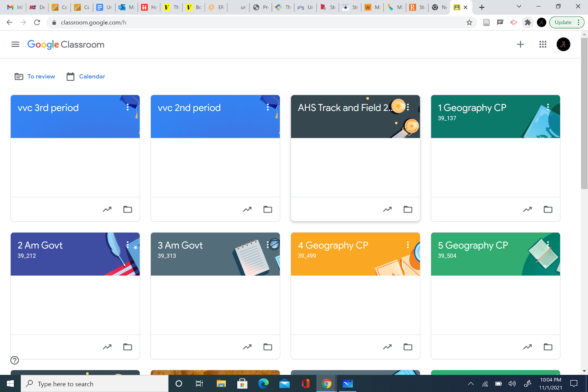Open the Calendar page
This screenshot has width=588, height=392.
86,76
